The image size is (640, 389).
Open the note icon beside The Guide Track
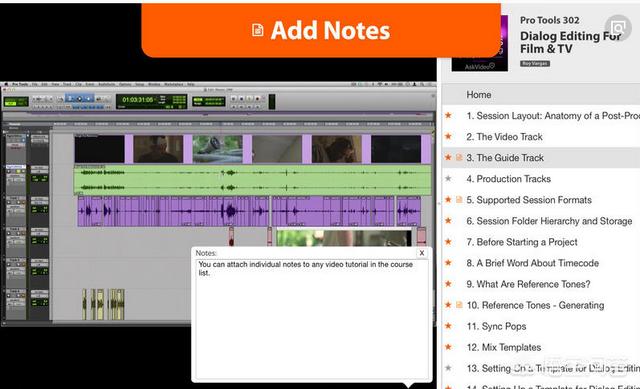(459, 158)
